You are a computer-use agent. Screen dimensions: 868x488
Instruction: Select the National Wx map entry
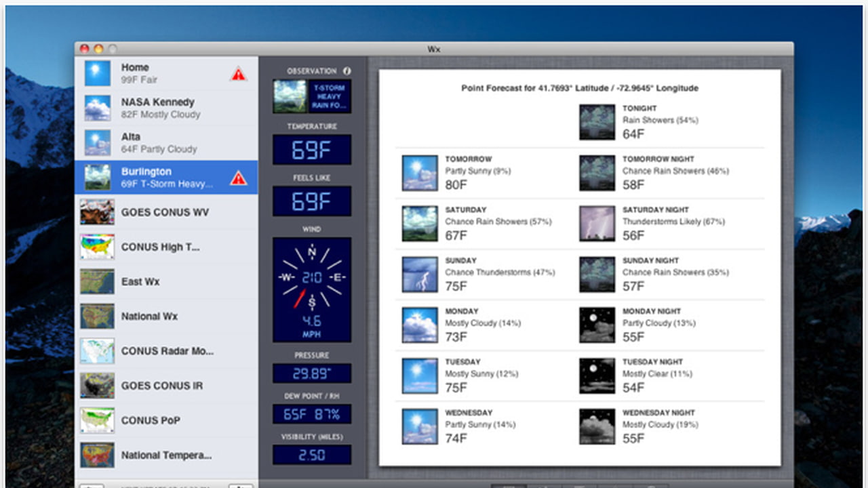(x=166, y=316)
